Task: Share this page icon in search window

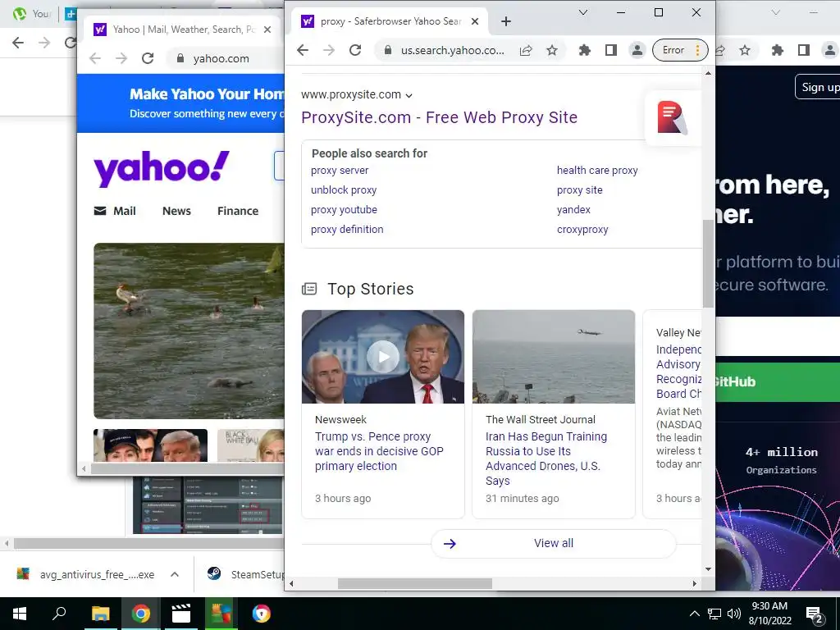Action: pos(526,50)
